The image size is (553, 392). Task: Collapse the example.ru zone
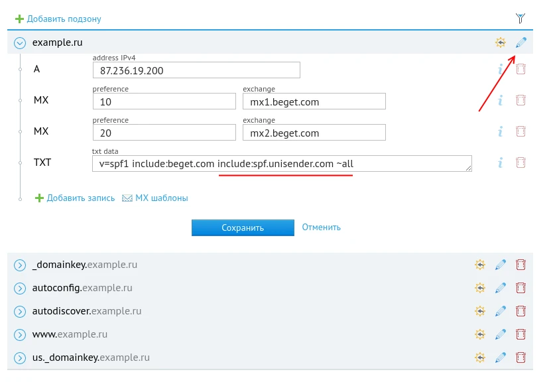[20, 43]
